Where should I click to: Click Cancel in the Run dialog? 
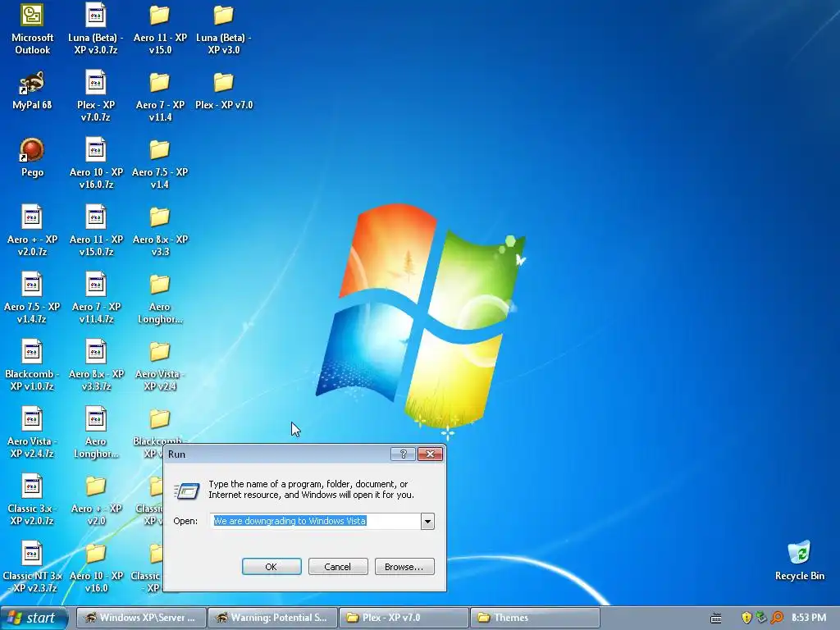pos(337,566)
